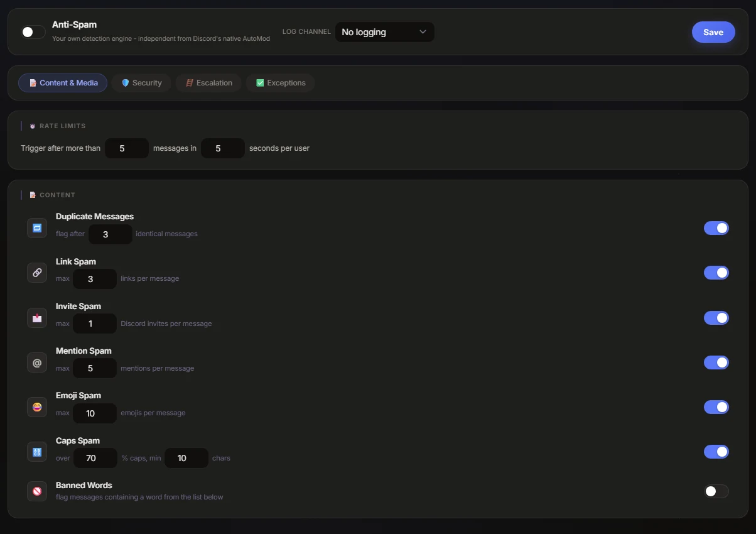Viewport: 756px width, 534px height.
Task: Click the Invite Spam envelope icon
Action: tap(37, 318)
